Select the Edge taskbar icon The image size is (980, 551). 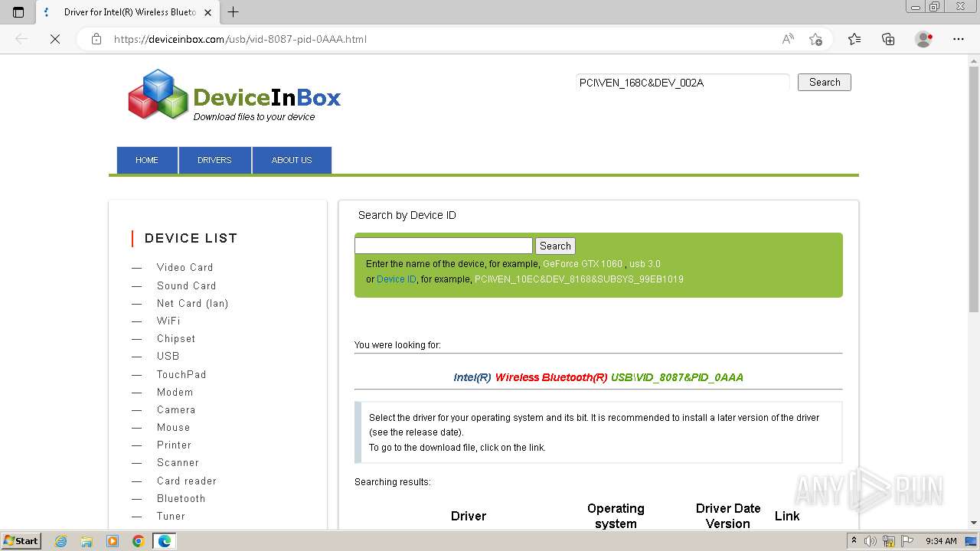point(165,541)
